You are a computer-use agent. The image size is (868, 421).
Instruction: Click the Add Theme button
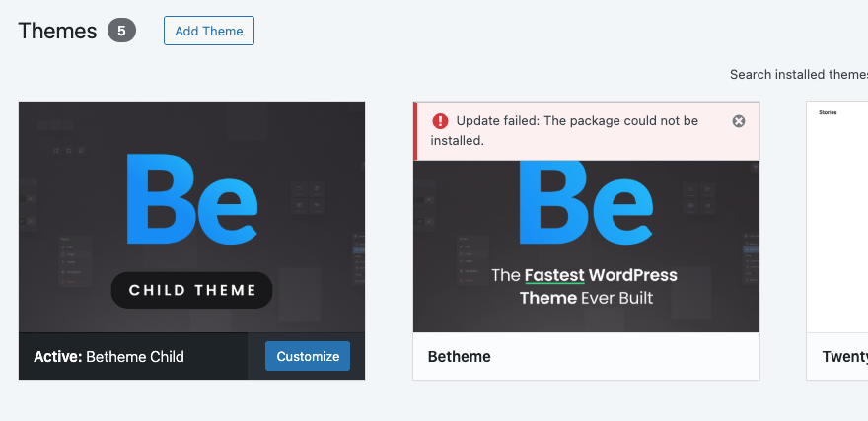tap(209, 31)
